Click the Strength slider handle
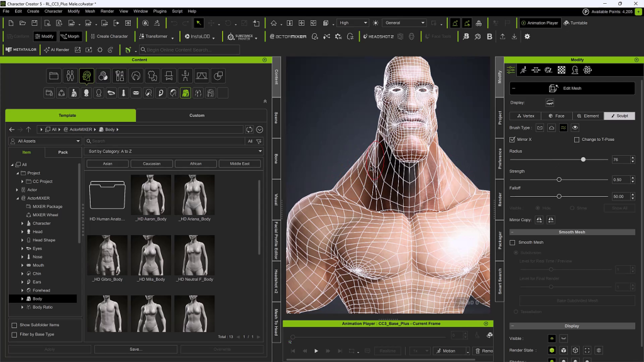 559,180
